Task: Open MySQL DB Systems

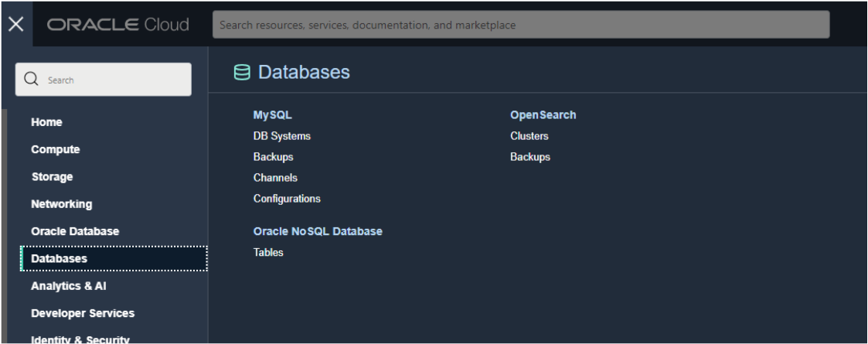Action: point(282,136)
